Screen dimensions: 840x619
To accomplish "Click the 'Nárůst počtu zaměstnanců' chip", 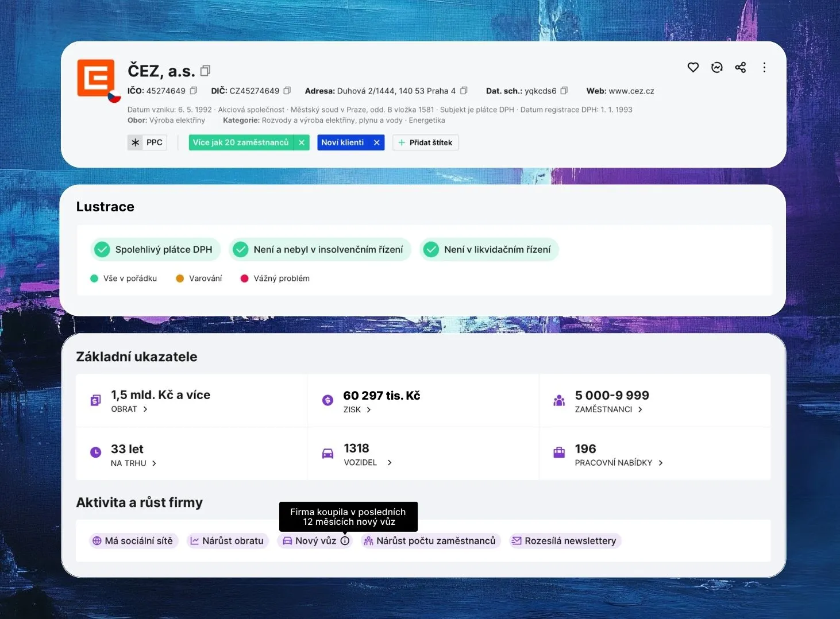I will point(430,541).
